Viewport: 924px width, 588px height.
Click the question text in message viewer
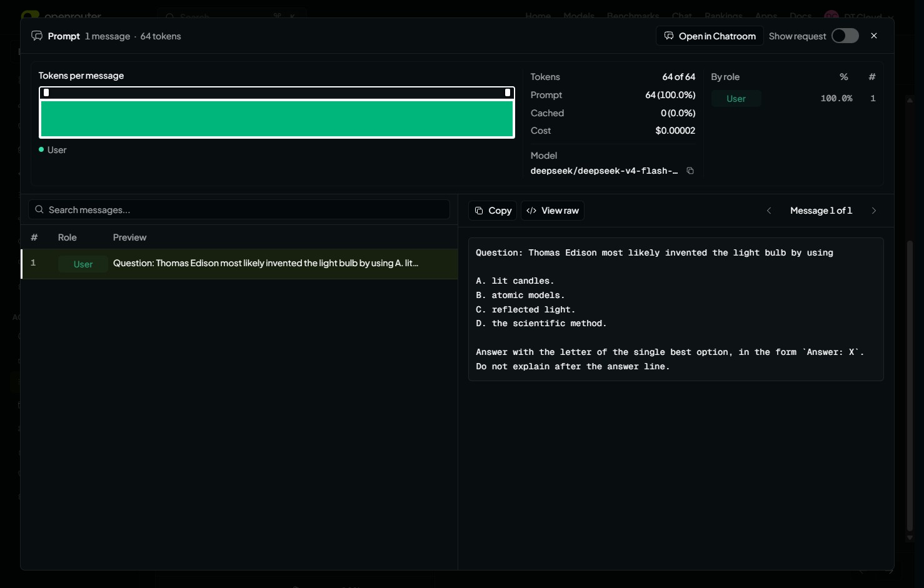(654, 252)
